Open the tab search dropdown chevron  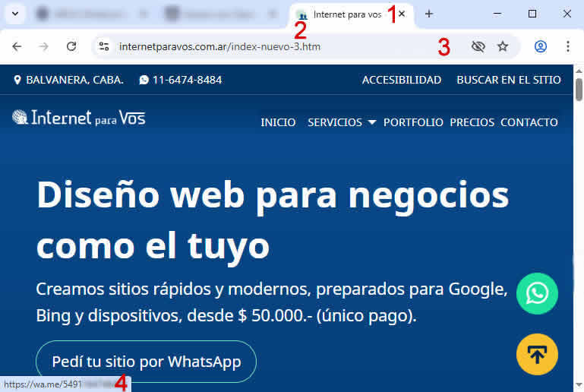(x=15, y=14)
